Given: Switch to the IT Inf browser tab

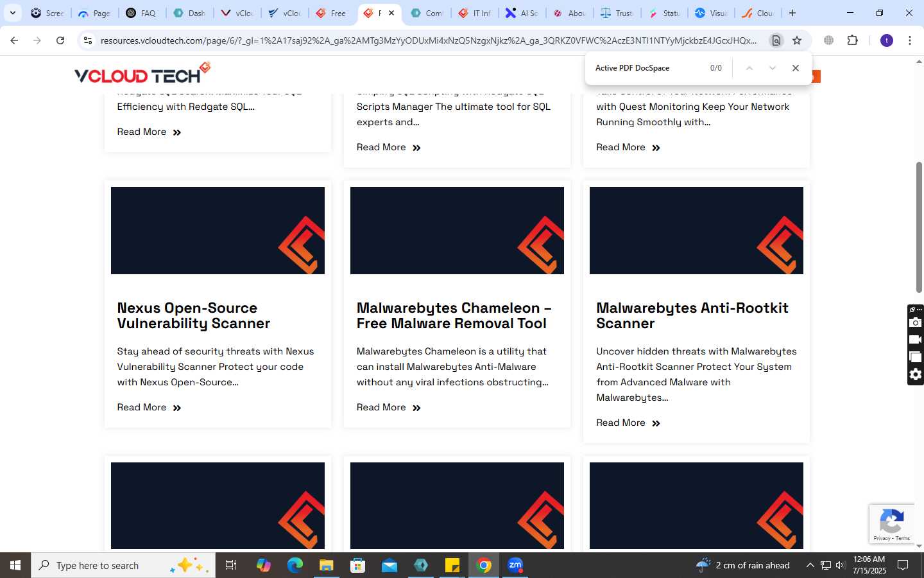Looking at the screenshot, I should coord(475,13).
